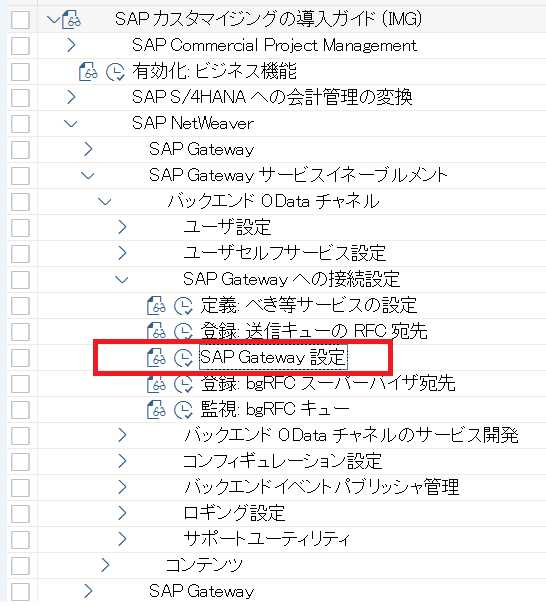The height and width of the screenshot is (606, 546).
Task: Tick the checkbox for the IMG root row
Action: pyautogui.click(x=20, y=20)
